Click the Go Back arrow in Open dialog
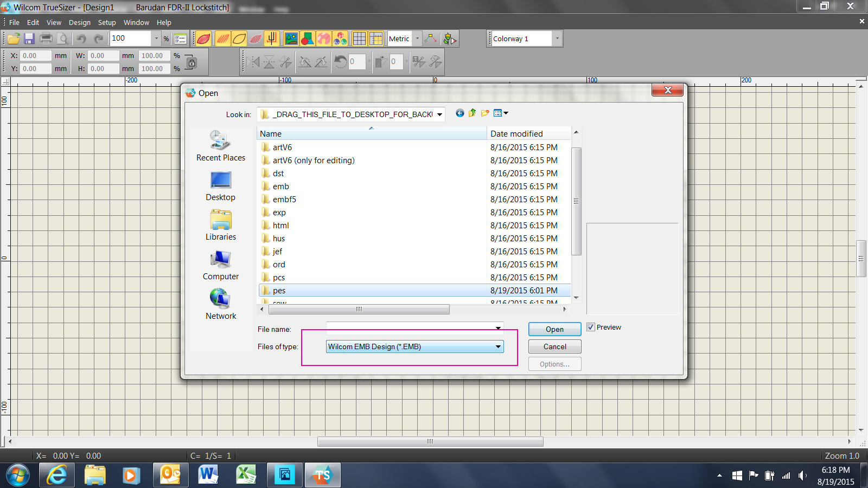 pos(460,113)
